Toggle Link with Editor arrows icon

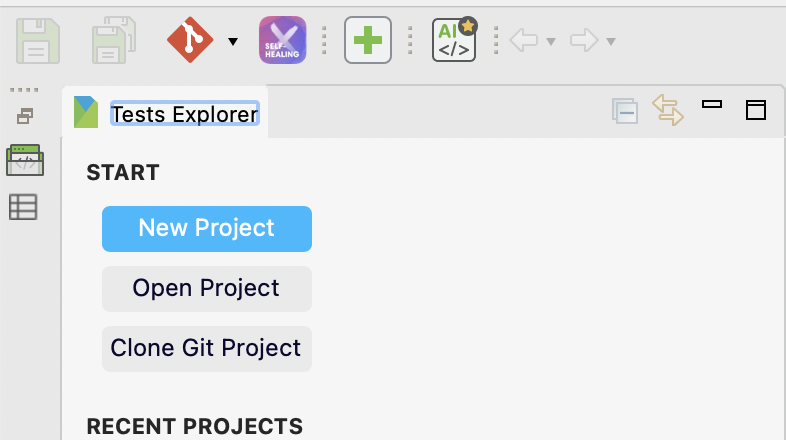(668, 110)
